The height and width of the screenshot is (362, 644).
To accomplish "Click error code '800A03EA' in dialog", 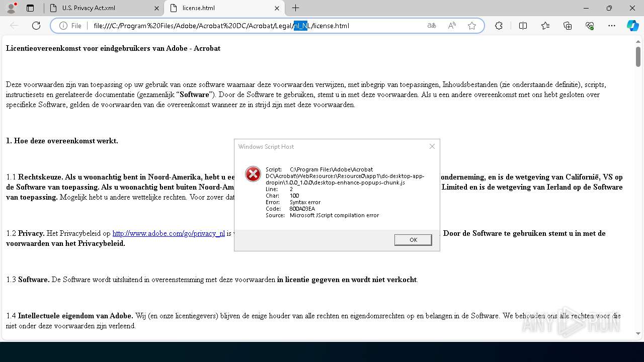I will 302,209.
